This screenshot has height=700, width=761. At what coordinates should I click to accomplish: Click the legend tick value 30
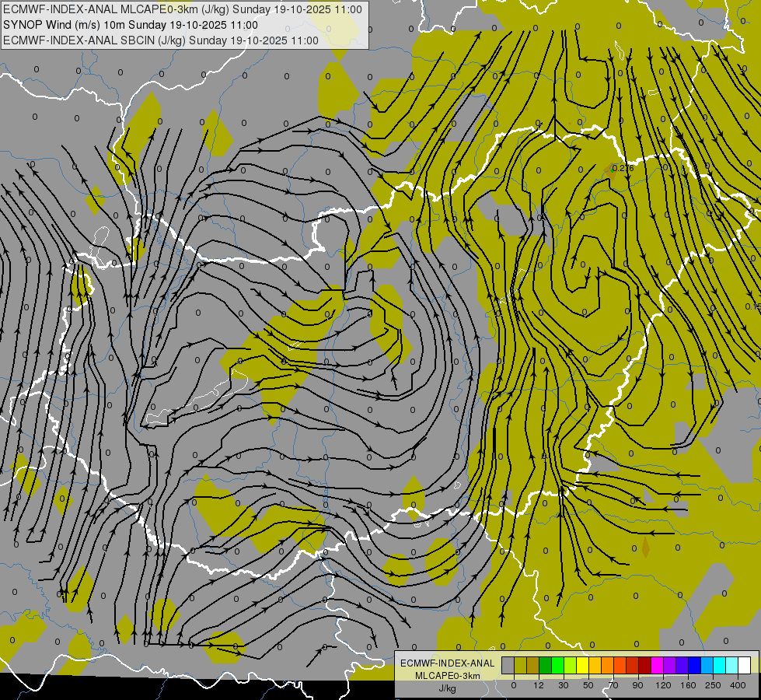click(x=564, y=685)
